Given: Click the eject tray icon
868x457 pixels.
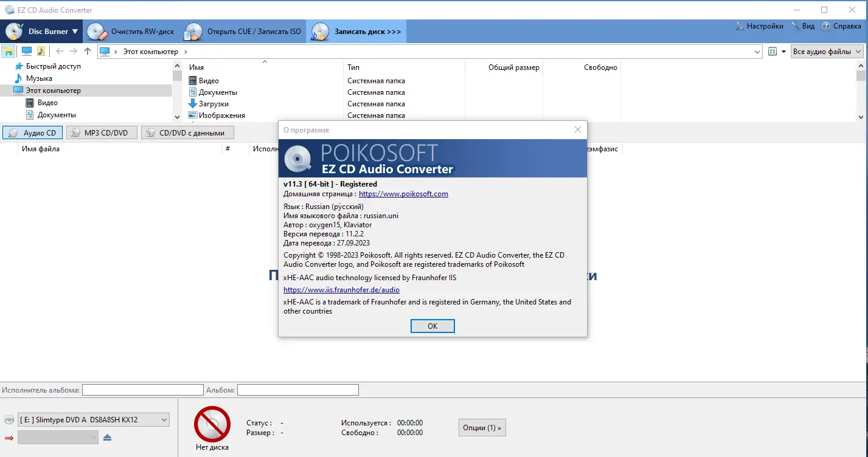Looking at the screenshot, I should click(107, 438).
